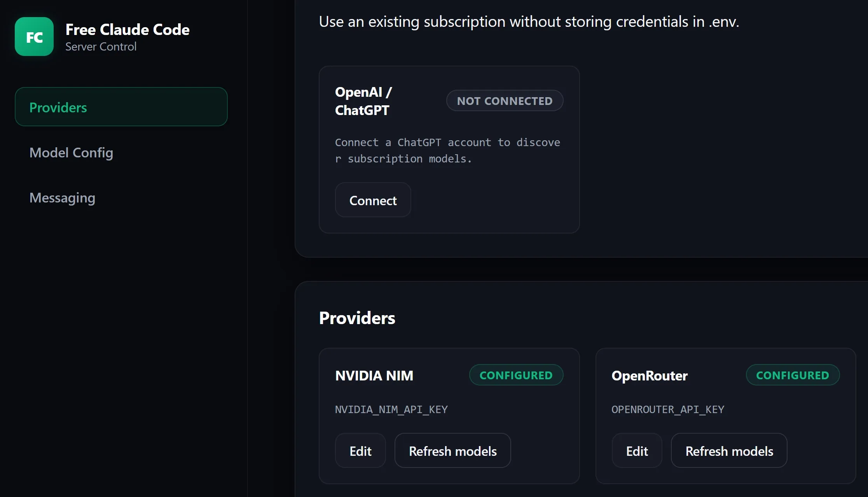Click 'Connect a ChatGPT account' description text
Image resolution: width=868 pixels, height=497 pixels.
(x=447, y=150)
